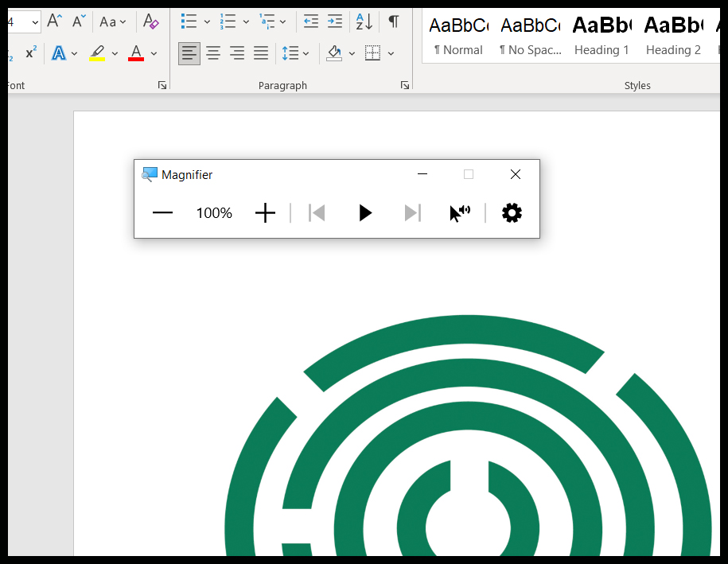
Task: Expand the font color dropdown arrow
Action: coord(154,53)
